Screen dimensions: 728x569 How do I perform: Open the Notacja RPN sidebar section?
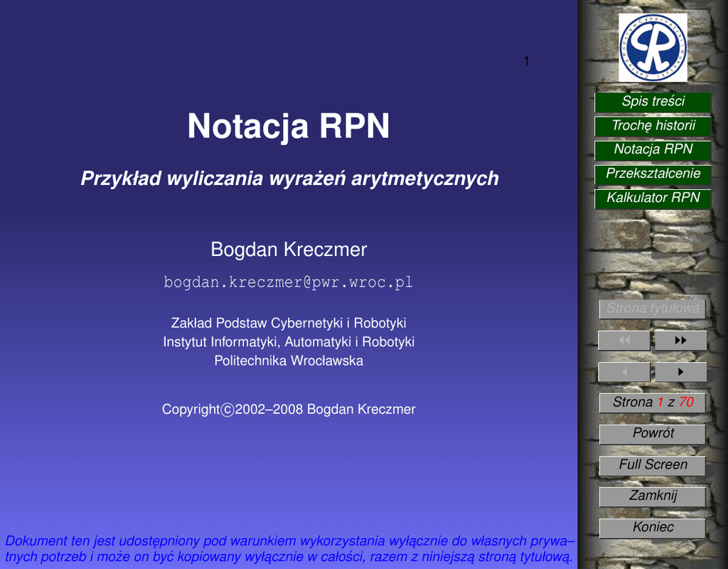(x=653, y=150)
